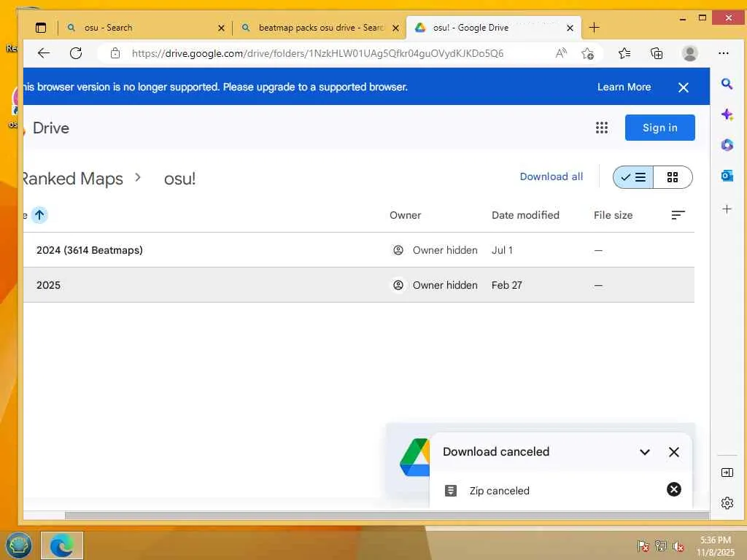This screenshot has height=560, width=747.
Task: Open the 2024 (3614 Beatmaps) folder row
Action: (x=359, y=250)
